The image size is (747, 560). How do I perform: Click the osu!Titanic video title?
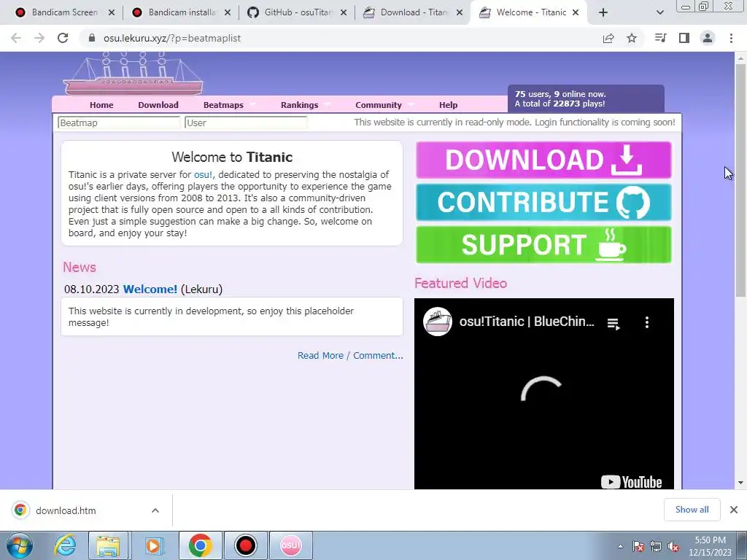tap(527, 322)
